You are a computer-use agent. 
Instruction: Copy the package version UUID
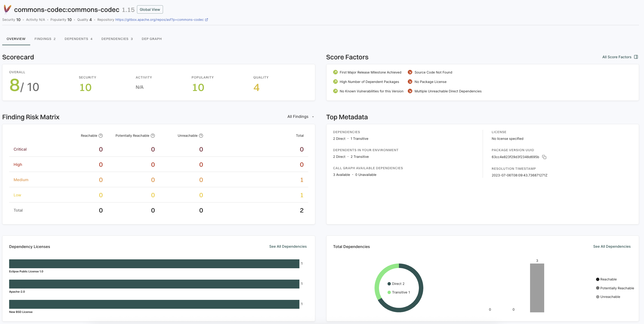click(x=544, y=157)
